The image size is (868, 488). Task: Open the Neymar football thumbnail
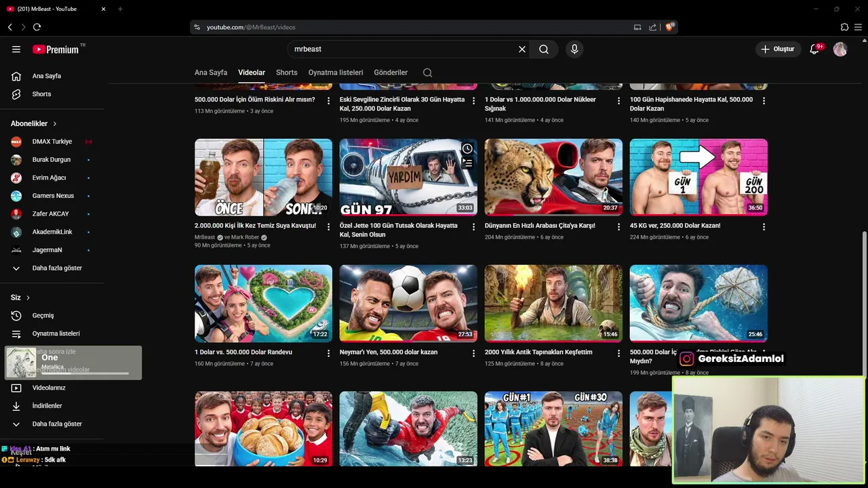tap(408, 304)
